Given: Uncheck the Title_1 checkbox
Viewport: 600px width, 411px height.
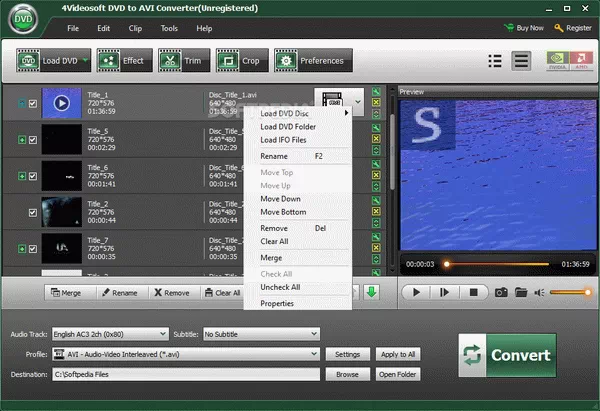Looking at the screenshot, I should coord(33,103).
